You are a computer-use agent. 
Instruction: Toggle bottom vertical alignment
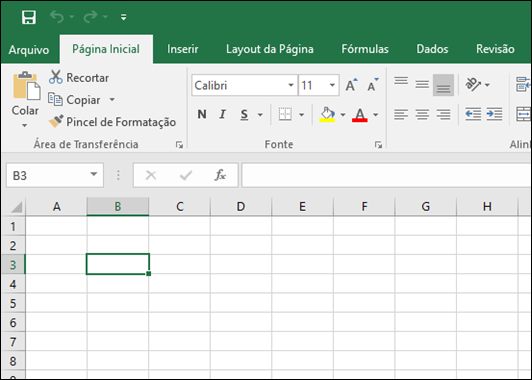[x=443, y=85]
